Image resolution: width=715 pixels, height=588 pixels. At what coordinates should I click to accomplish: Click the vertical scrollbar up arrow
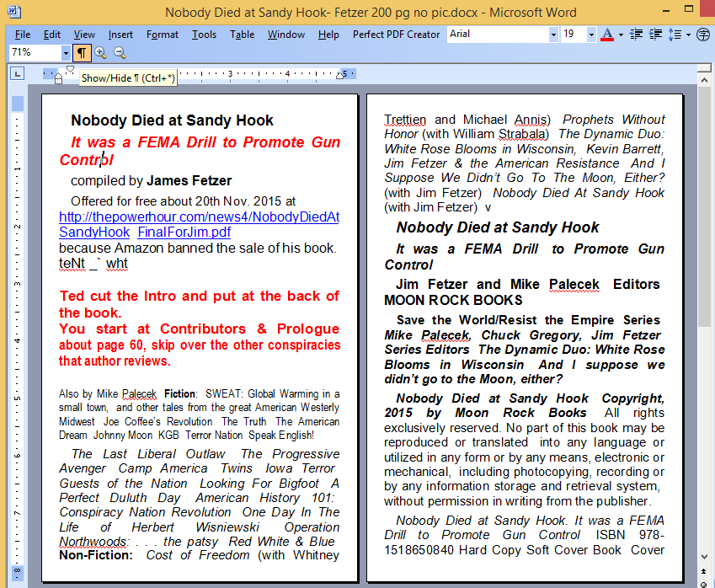[x=705, y=81]
